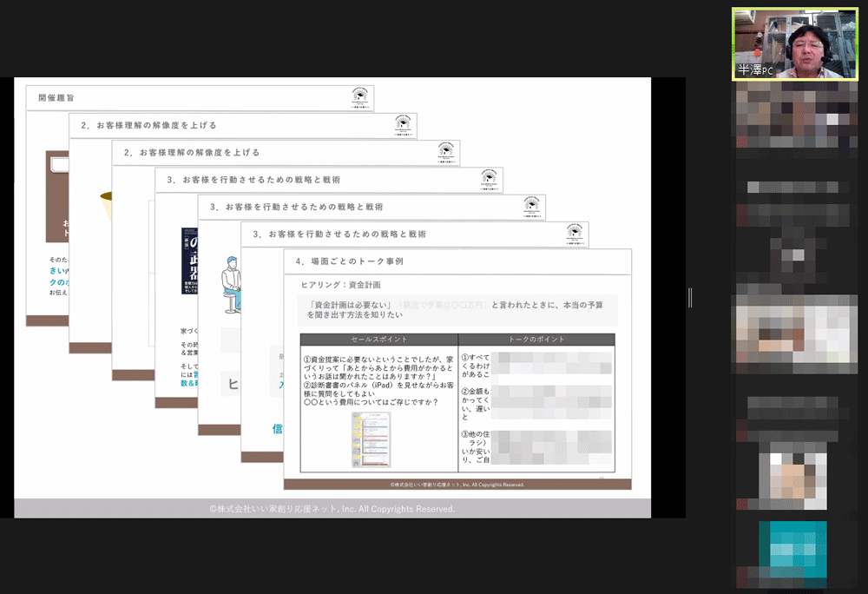Click the 開催趣旨 slide title
This screenshot has width=868, height=594.
point(56,98)
